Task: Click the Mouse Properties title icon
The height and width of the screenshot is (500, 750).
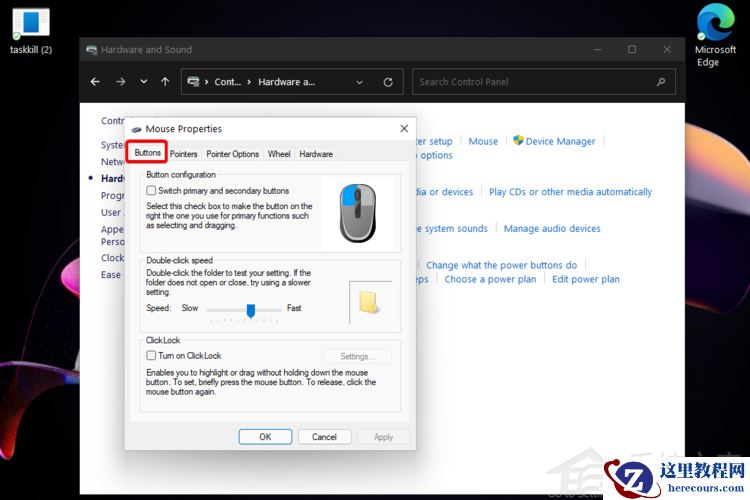Action: point(136,129)
